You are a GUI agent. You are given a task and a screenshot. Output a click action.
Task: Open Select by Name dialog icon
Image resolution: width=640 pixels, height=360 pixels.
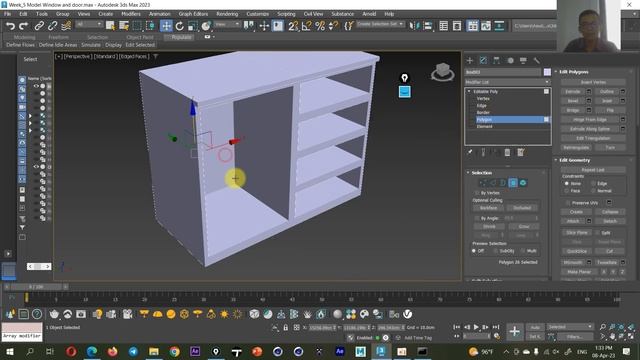124,26
